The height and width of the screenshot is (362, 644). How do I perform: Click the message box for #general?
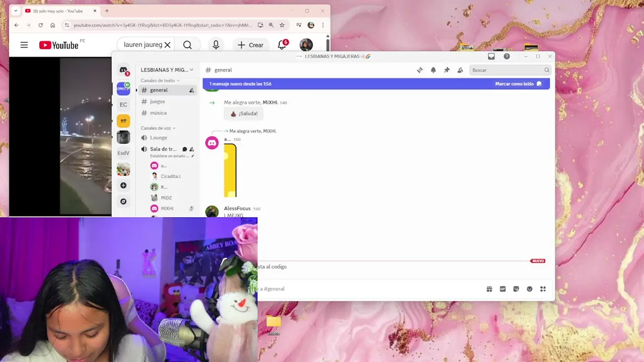[x=370, y=289]
